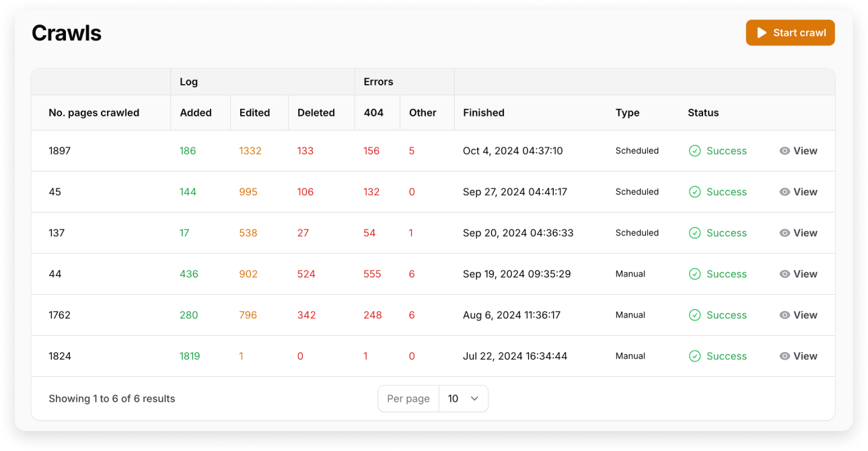This screenshot has width=868, height=451.
Task: Click the Finished column header to sort
Action: pos(484,112)
